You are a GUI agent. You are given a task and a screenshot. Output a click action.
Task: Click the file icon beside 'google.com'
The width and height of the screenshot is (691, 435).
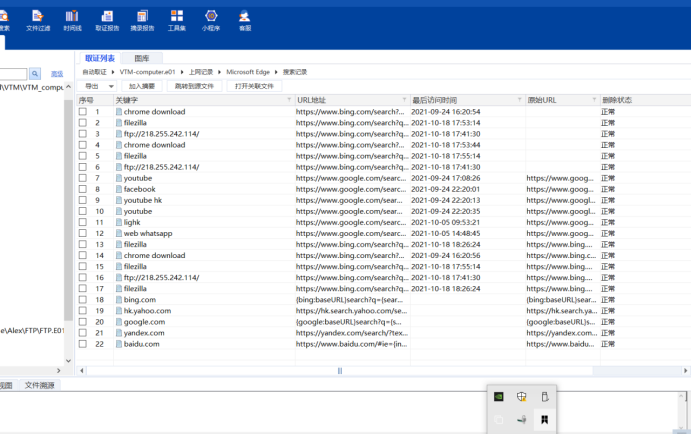click(x=119, y=322)
